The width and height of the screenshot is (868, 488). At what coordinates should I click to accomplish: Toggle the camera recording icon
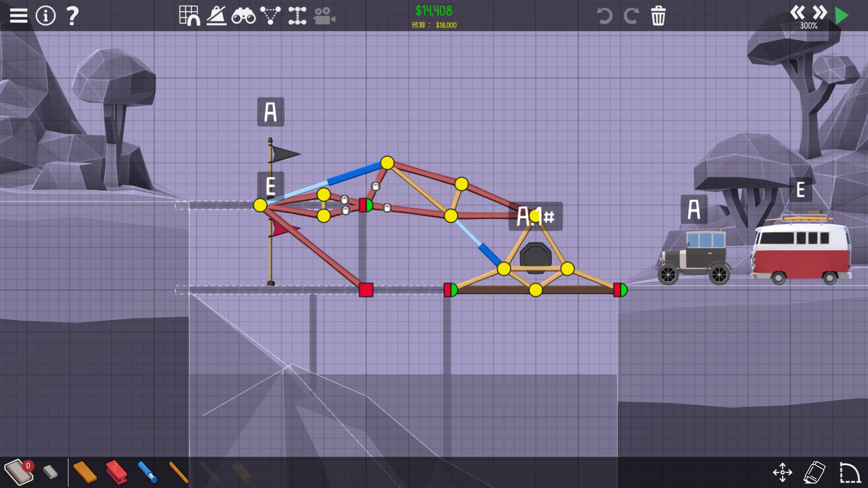tap(324, 16)
